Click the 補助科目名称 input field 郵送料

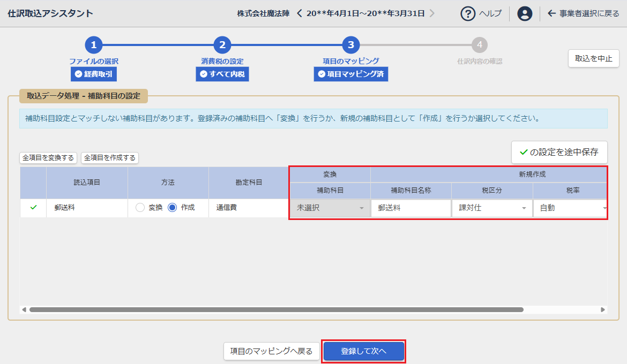410,208
